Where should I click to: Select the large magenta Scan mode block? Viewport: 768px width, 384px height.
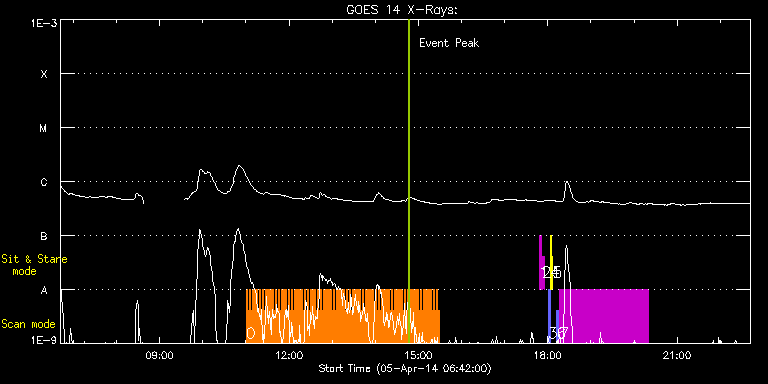(604, 316)
